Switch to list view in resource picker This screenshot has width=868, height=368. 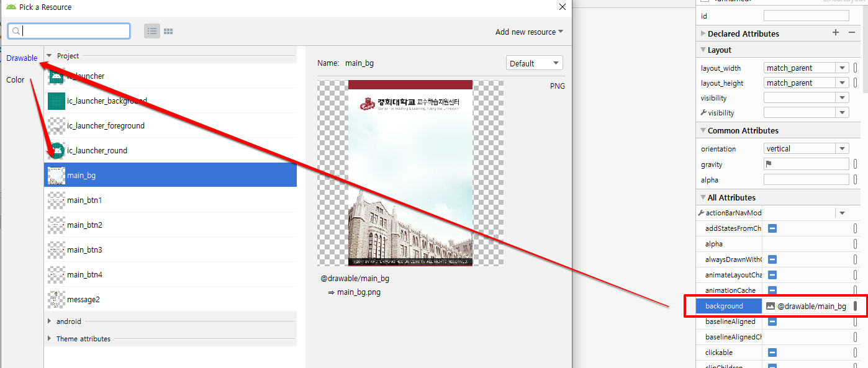click(x=152, y=31)
